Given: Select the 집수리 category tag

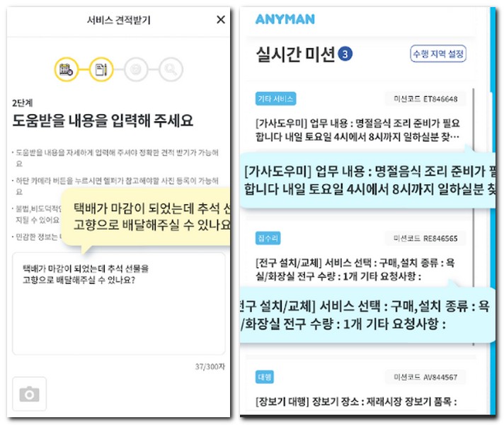Looking at the screenshot, I should tap(269, 239).
